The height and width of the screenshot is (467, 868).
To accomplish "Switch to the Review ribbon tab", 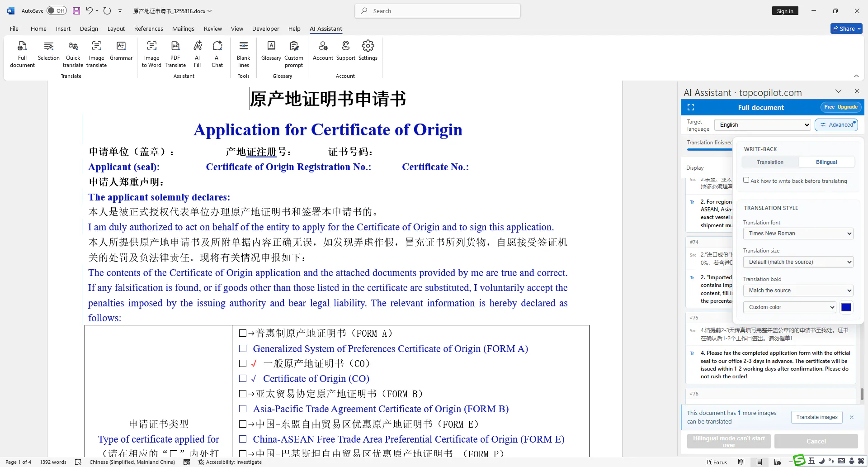I will click(213, 29).
